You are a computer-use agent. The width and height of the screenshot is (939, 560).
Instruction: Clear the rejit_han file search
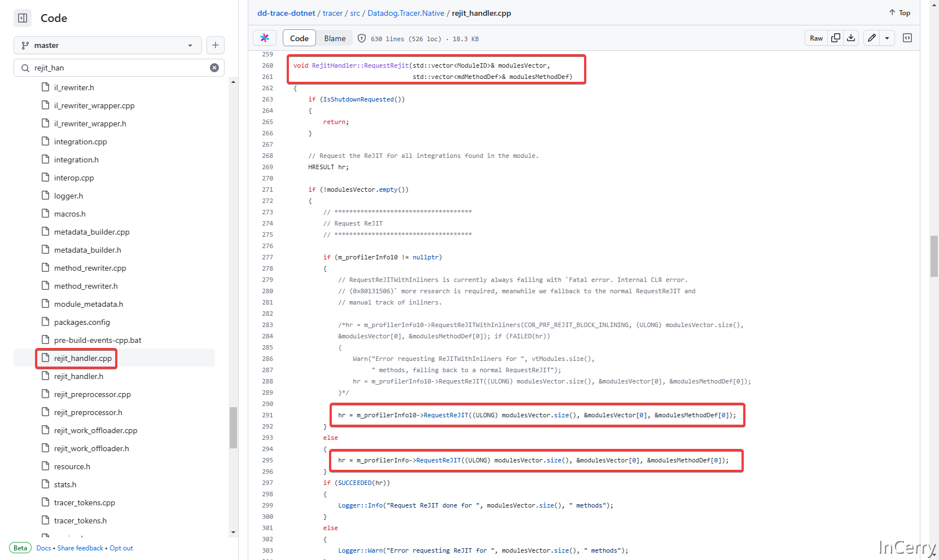pos(214,68)
